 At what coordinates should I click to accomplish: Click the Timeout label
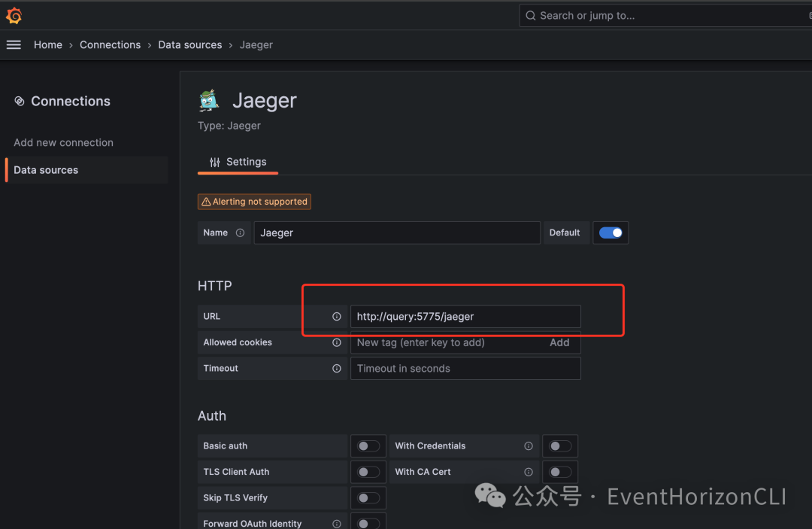[x=220, y=369]
